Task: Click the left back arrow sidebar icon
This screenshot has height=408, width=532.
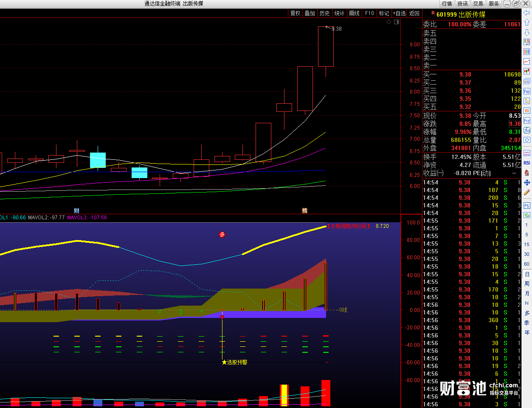Action: (527, 13)
